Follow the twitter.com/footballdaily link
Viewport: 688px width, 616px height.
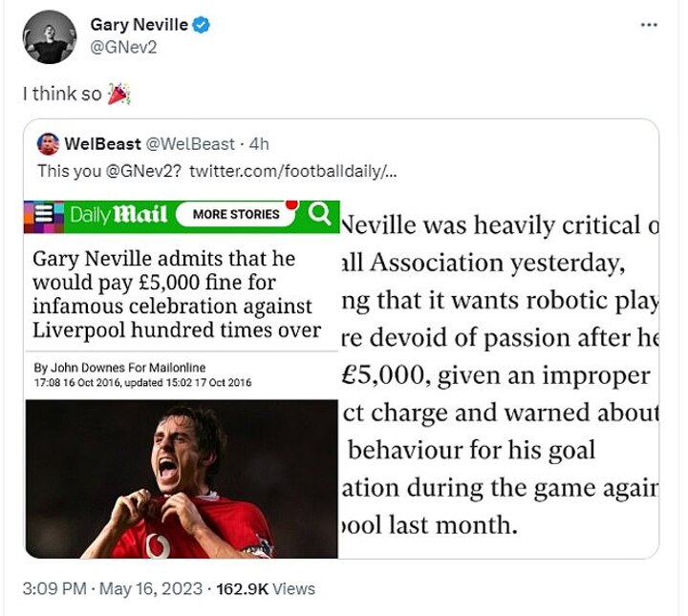point(290,170)
